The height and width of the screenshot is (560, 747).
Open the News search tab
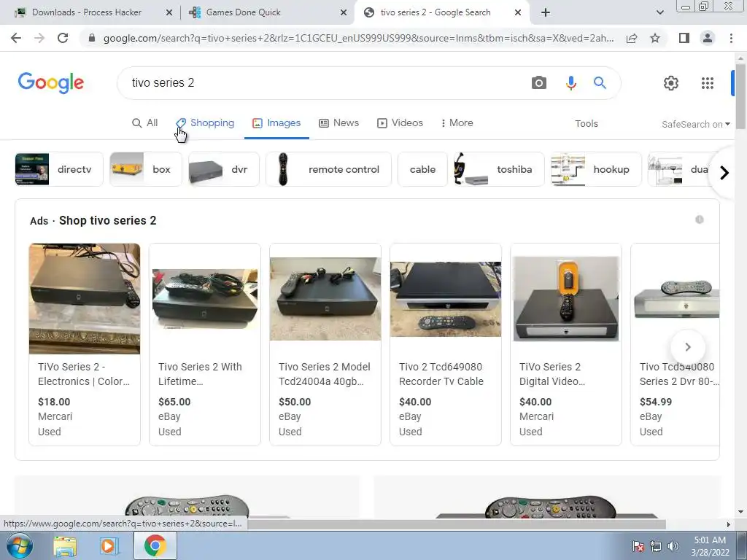click(x=338, y=122)
